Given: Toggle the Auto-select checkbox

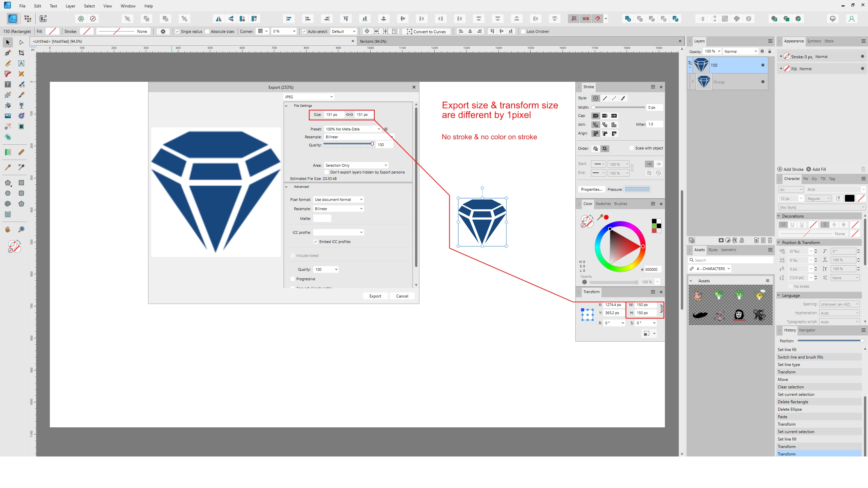Looking at the screenshot, I should 304,32.
